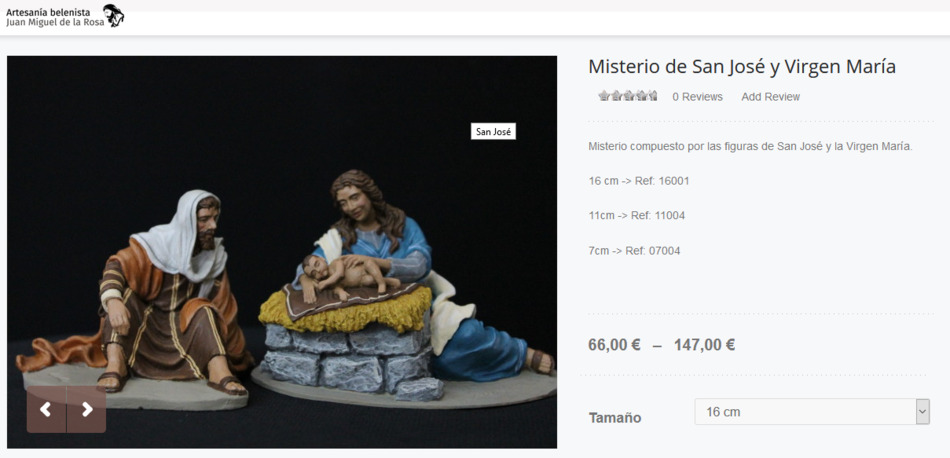The image size is (950, 458).
Task: Open the Tamaño size dropdown showing 16 cm
Action: tap(812, 412)
